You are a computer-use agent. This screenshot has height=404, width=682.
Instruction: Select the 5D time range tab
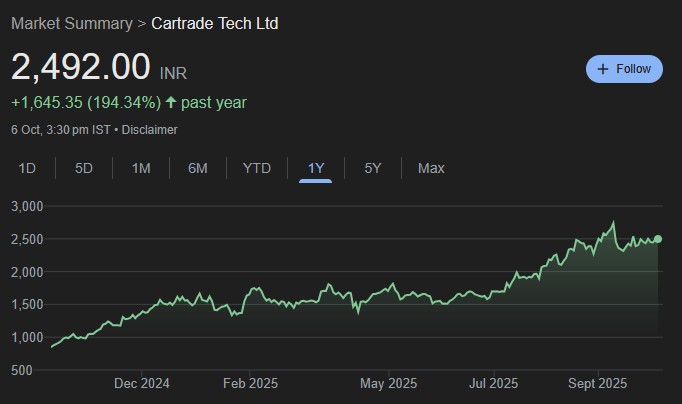tap(84, 168)
